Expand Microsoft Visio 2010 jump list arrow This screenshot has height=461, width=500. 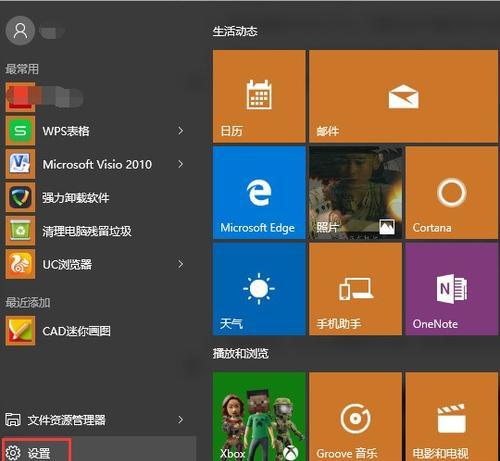point(180,164)
